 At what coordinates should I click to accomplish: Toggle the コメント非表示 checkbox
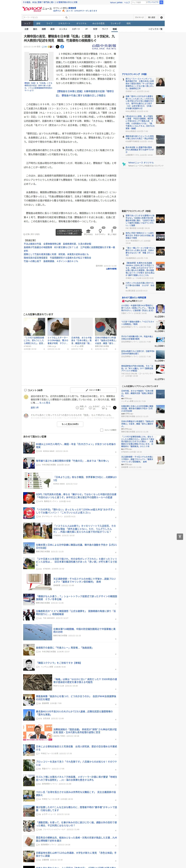coord(102,430)
